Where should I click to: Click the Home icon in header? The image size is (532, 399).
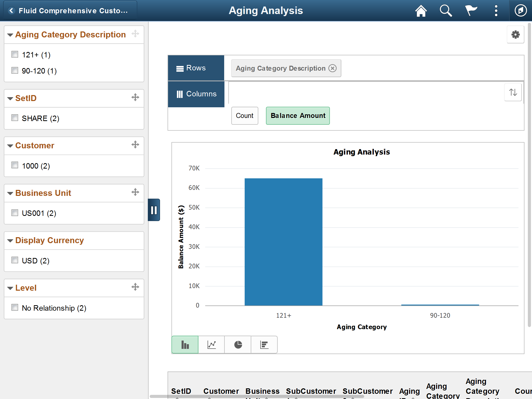click(421, 11)
